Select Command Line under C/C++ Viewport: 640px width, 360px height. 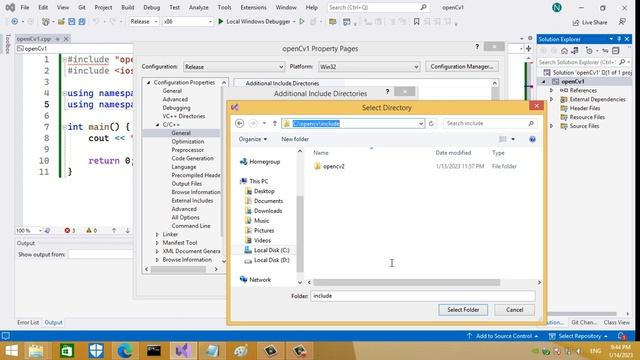point(191,226)
